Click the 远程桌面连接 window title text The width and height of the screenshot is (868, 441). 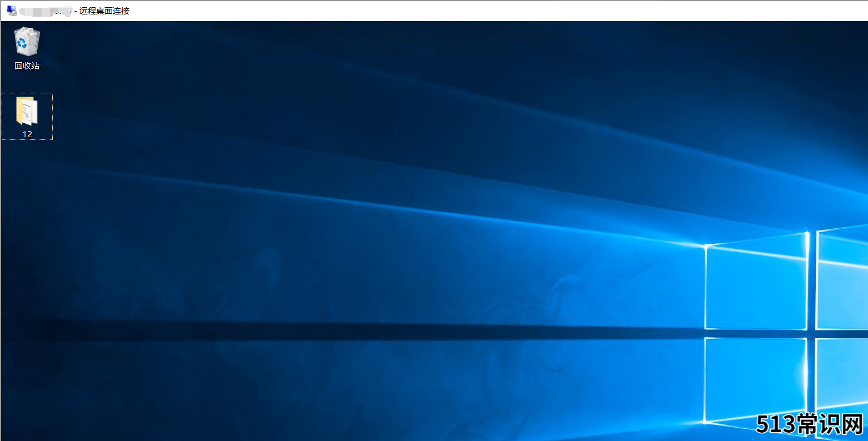click(104, 11)
